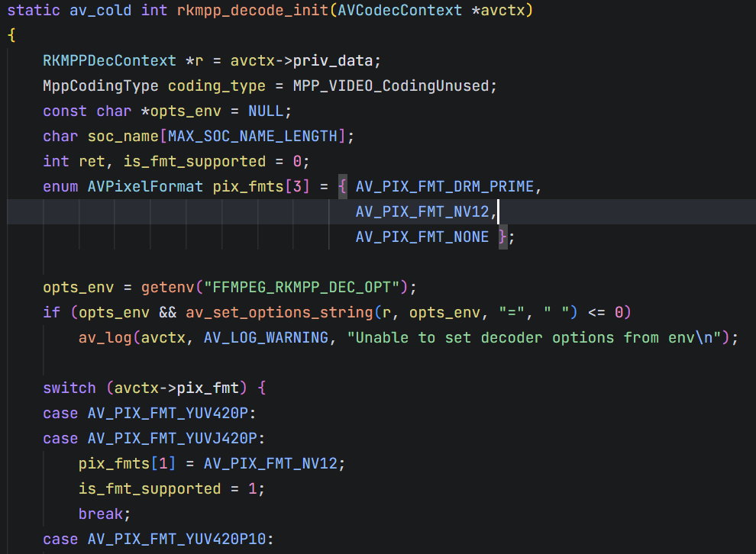Screen dimensions: 756x554
Task: Click case AV_PIX_FMT_YUV420P10 label
Action: point(158,539)
